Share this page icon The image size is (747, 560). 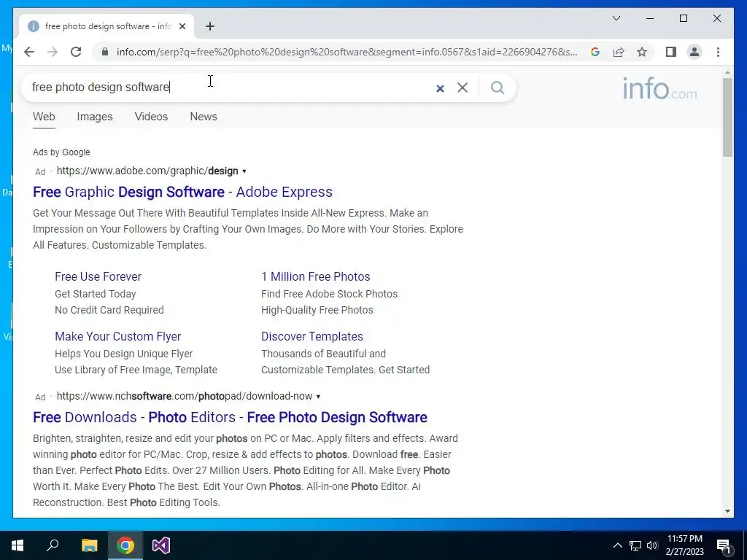[619, 52]
